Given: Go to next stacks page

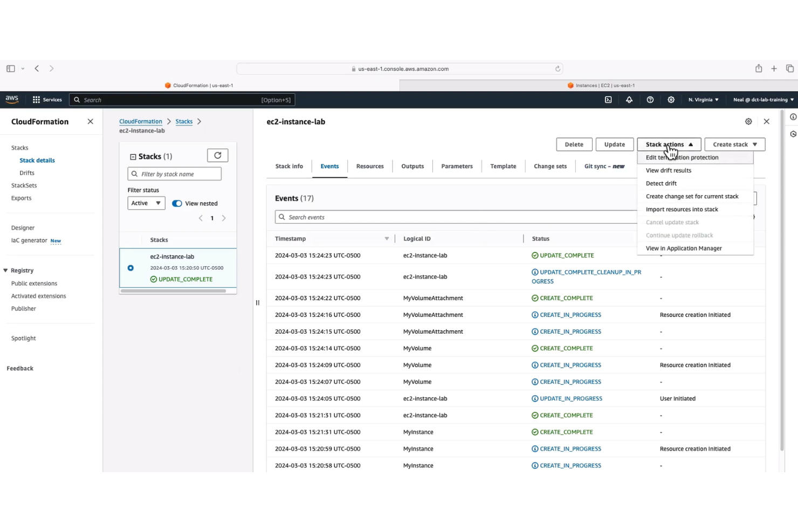Looking at the screenshot, I should point(224,218).
